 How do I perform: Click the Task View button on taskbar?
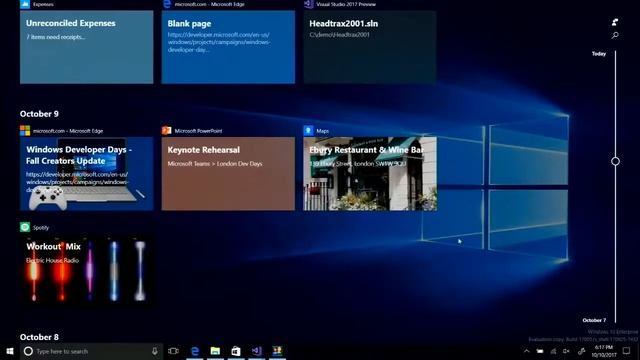pyautogui.click(x=173, y=351)
